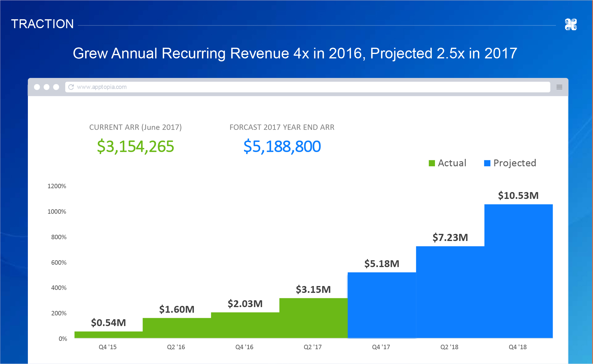The height and width of the screenshot is (364, 593).
Task: Select the blue Q4 '18 bar
Action: click(519, 271)
